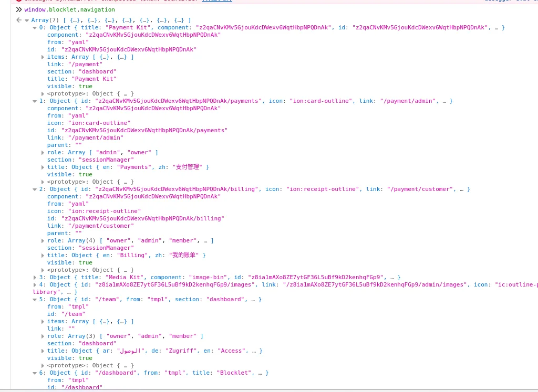Click visible: true in object 1
This screenshot has height=392, width=538.
pos(70,174)
